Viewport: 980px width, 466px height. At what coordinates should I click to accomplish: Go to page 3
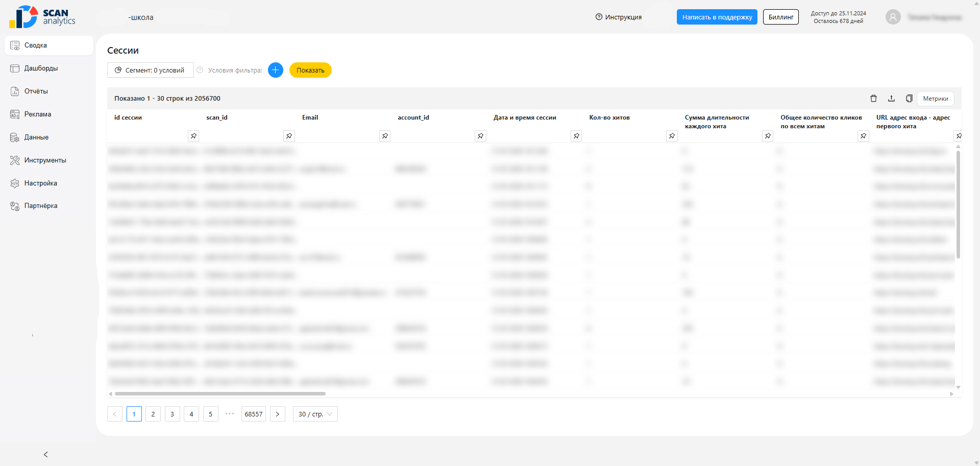tap(173, 414)
